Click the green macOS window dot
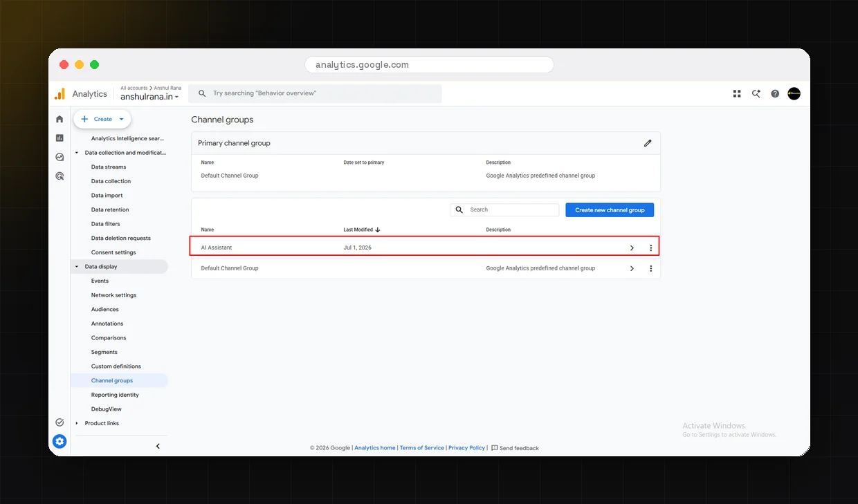This screenshot has height=504, width=858. tap(94, 65)
